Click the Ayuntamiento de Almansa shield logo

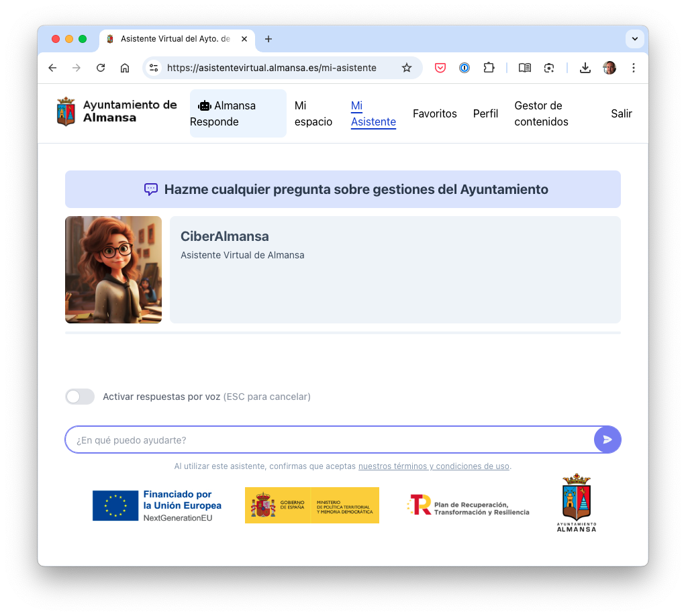pos(66,113)
